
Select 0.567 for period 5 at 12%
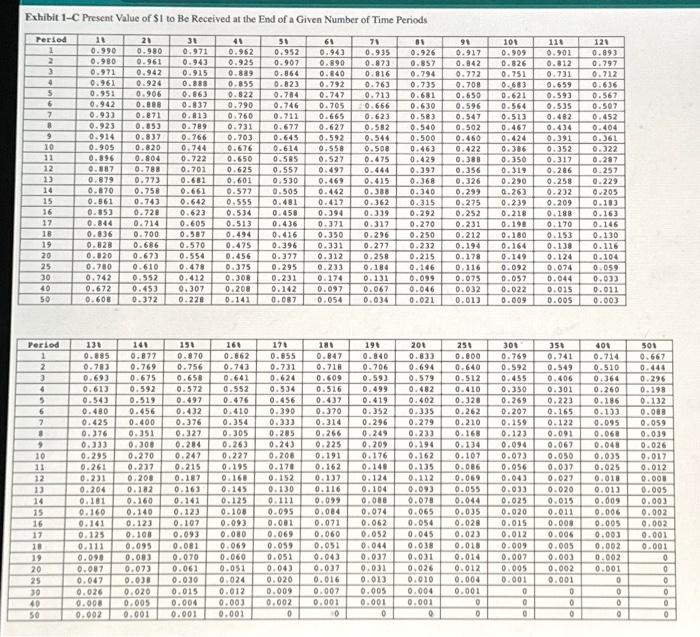coord(604,96)
